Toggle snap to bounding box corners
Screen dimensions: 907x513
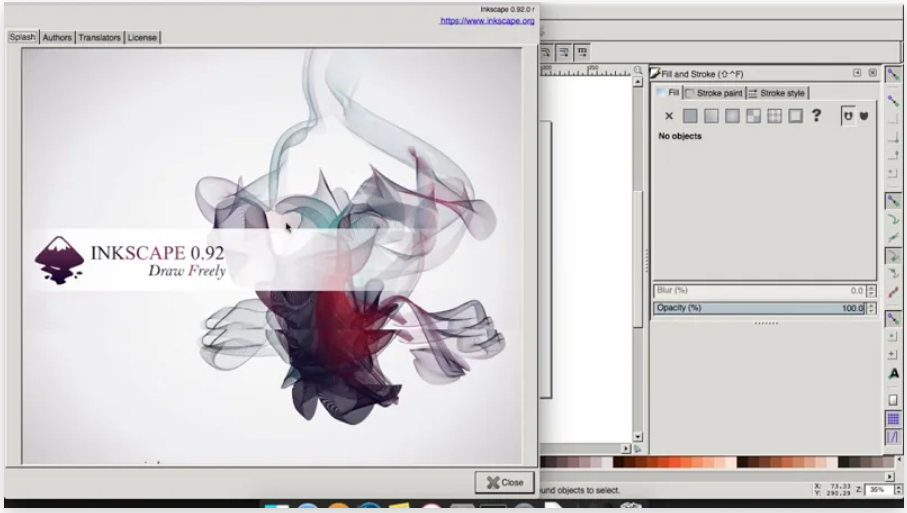(893, 119)
